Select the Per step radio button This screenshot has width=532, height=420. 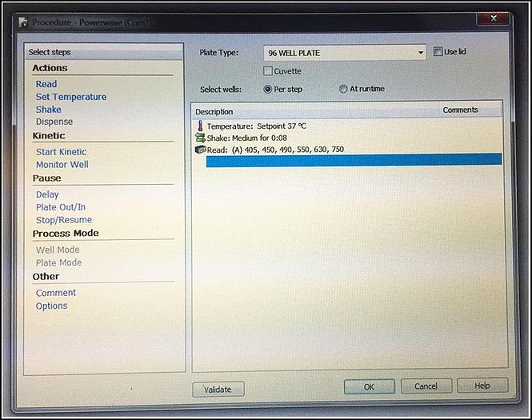pos(268,90)
